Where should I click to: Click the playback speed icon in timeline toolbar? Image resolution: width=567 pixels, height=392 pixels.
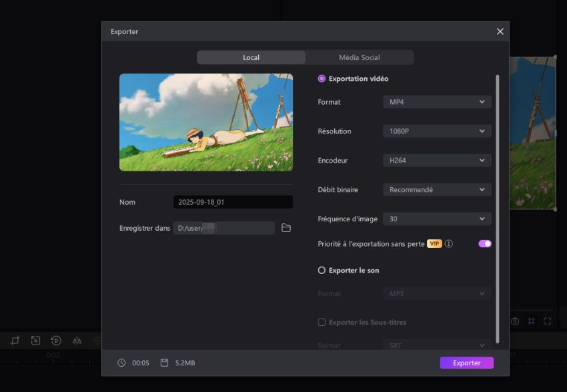(56, 341)
